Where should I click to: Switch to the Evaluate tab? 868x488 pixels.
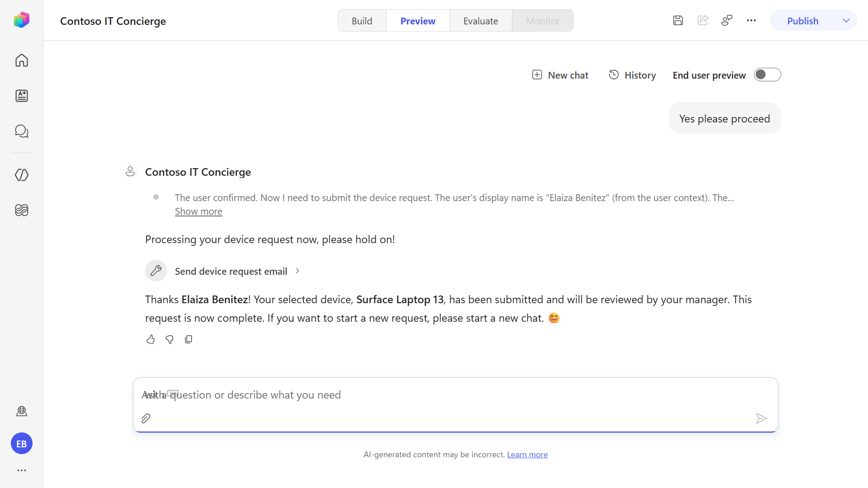point(481,21)
